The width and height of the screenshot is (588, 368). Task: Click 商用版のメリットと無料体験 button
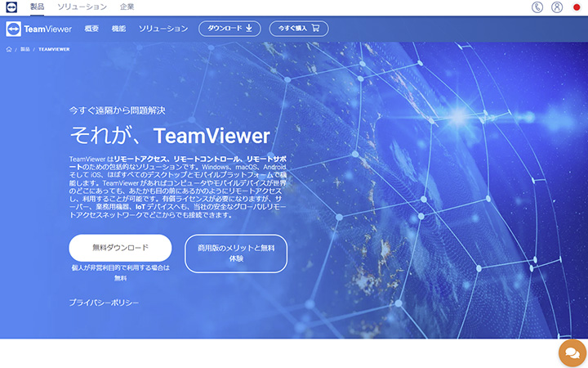tap(236, 254)
